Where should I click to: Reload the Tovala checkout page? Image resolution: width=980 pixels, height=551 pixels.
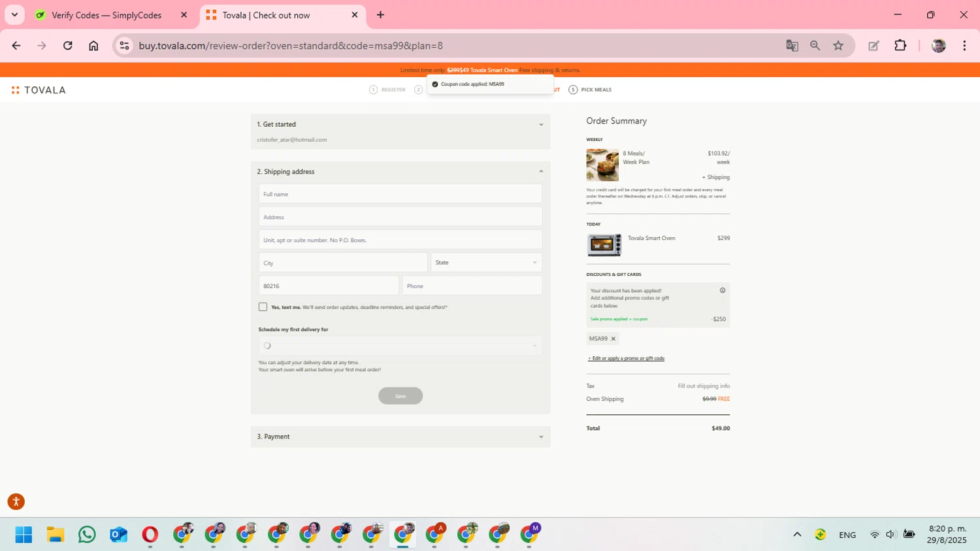[68, 46]
